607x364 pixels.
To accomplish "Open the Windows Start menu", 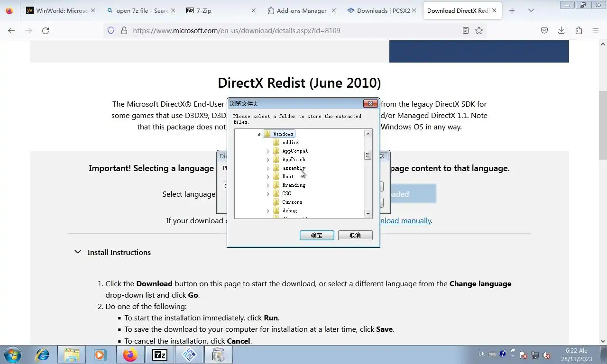I will [x=12, y=355].
